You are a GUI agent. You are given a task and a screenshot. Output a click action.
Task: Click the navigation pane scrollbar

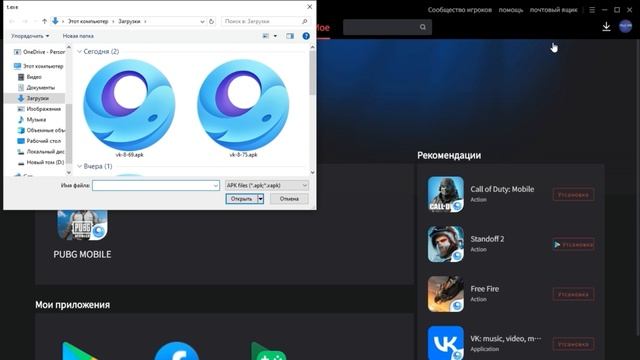[69, 133]
